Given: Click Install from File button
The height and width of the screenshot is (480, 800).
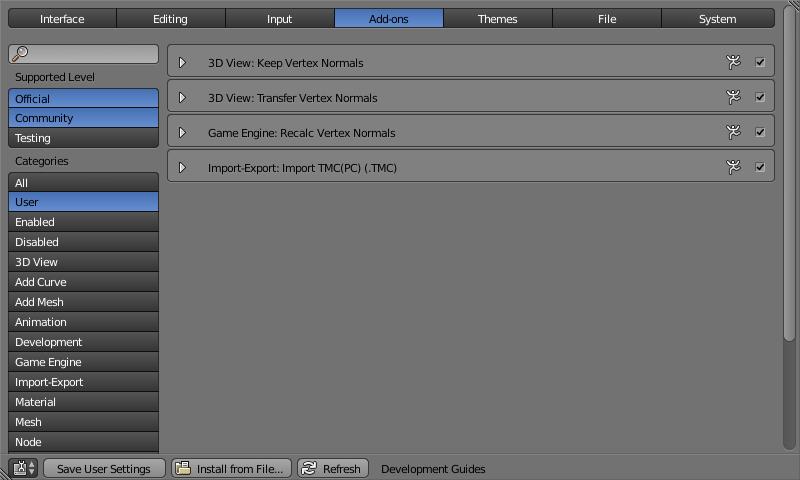Looking at the screenshot, I should point(231,468).
